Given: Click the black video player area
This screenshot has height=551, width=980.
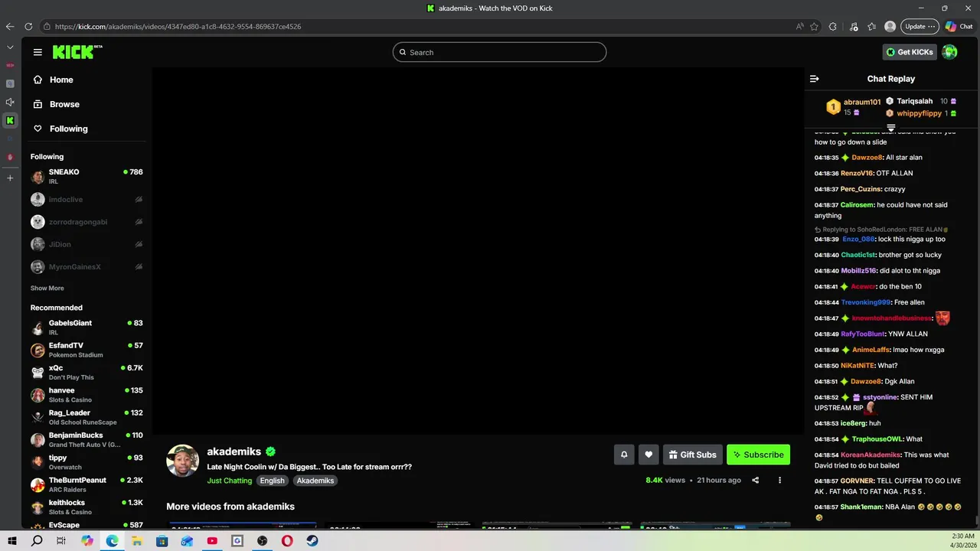Looking at the screenshot, I should [478, 251].
